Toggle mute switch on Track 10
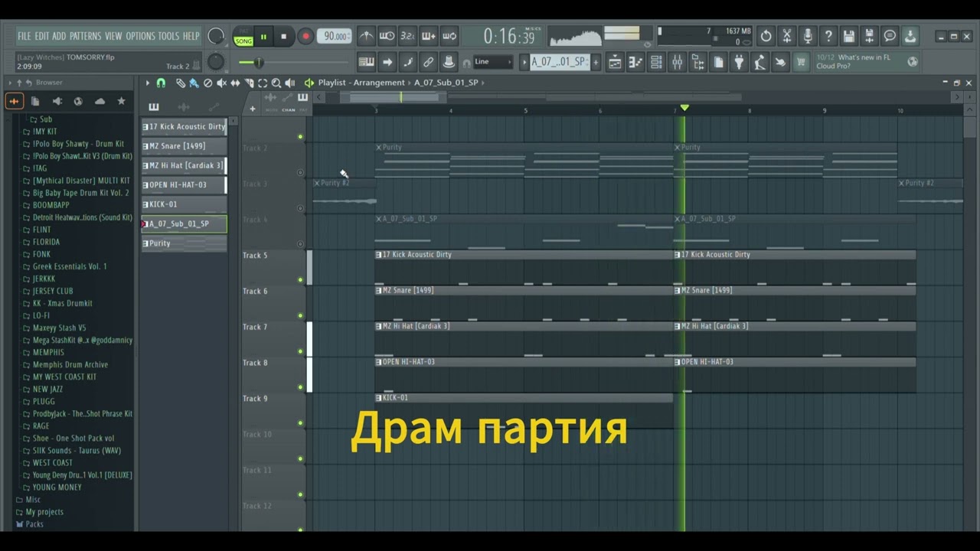The height and width of the screenshot is (551, 980). tap(300, 459)
